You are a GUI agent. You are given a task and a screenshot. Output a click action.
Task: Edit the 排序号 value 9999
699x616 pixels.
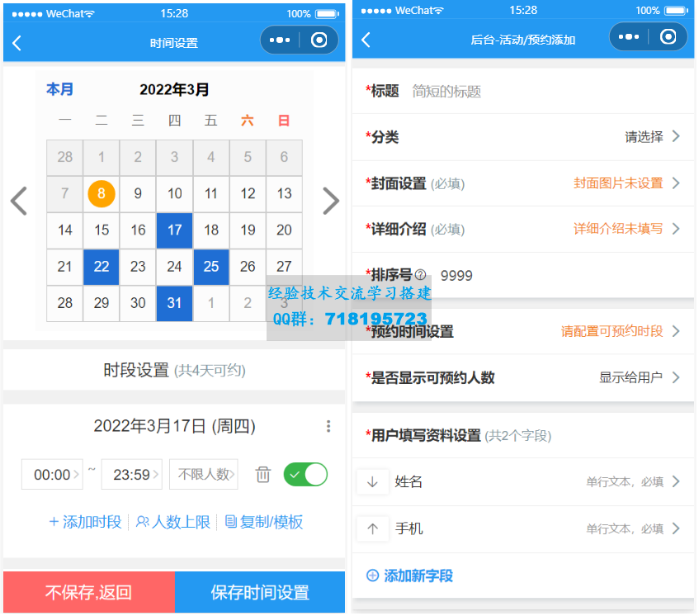[x=457, y=277]
